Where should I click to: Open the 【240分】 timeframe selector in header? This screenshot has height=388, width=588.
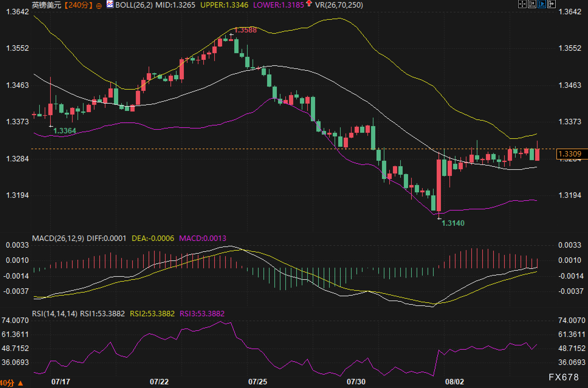pyautogui.click(x=78, y=5)
